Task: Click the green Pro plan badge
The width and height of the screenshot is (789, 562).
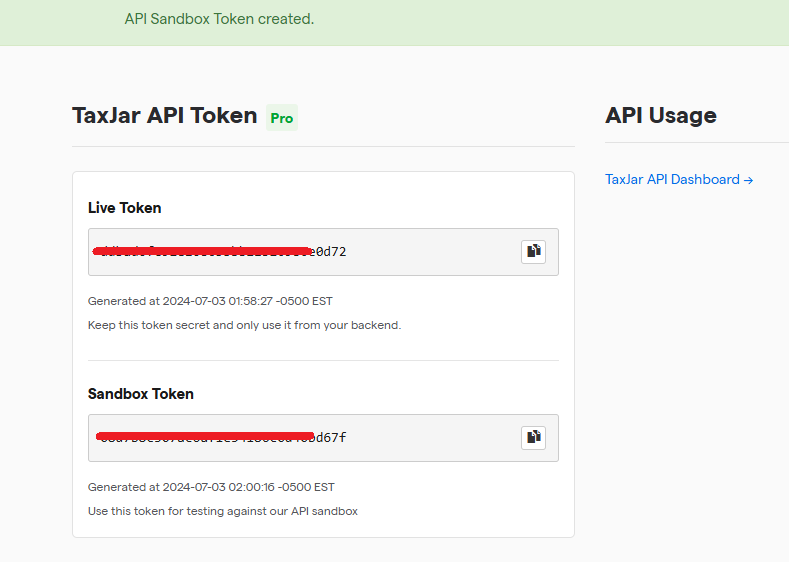Action: tap(282, 118)
